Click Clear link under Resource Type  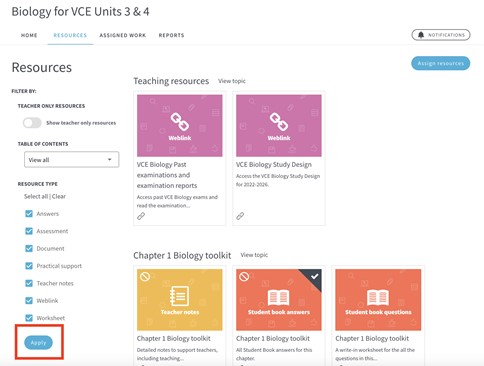[x=59, y=196]
